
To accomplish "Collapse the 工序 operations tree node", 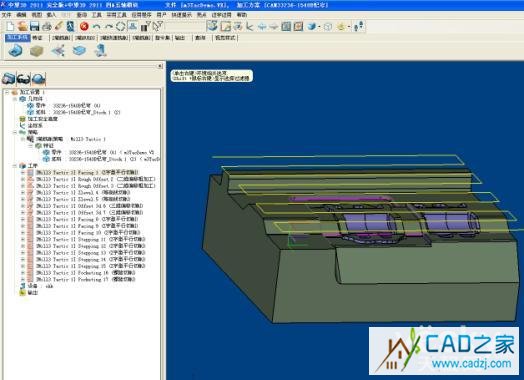I will coord(15,166).
